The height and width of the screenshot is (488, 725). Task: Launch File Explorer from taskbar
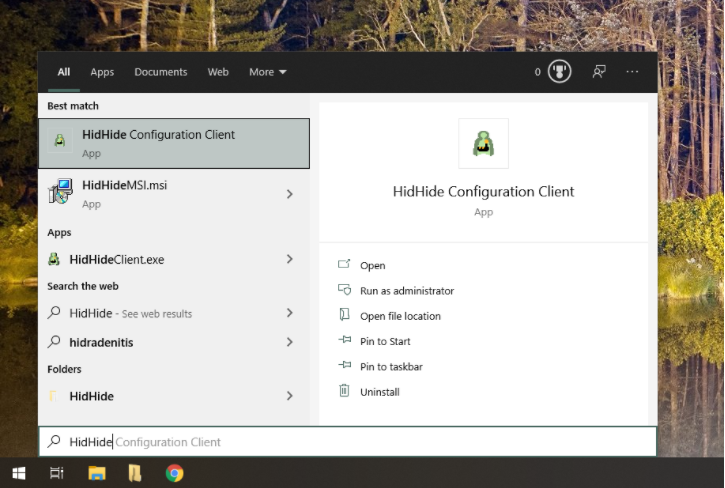[x=97, y=473]
